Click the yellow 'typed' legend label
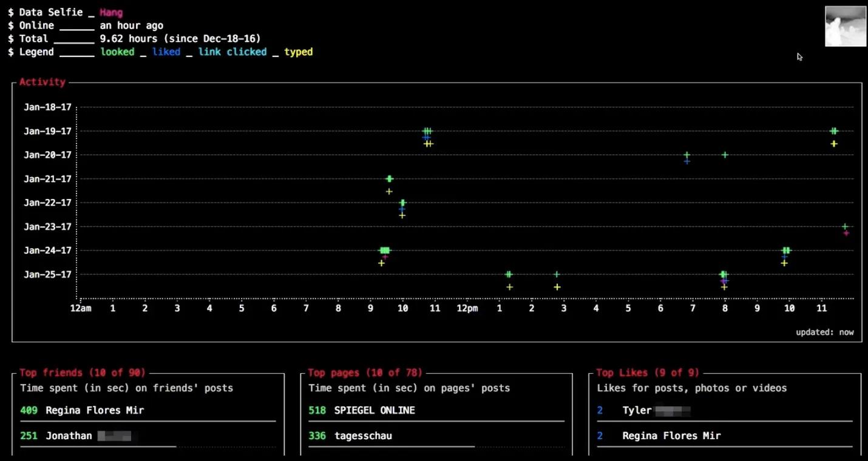This screenshot has height=461, width=868. pos(298,52)
